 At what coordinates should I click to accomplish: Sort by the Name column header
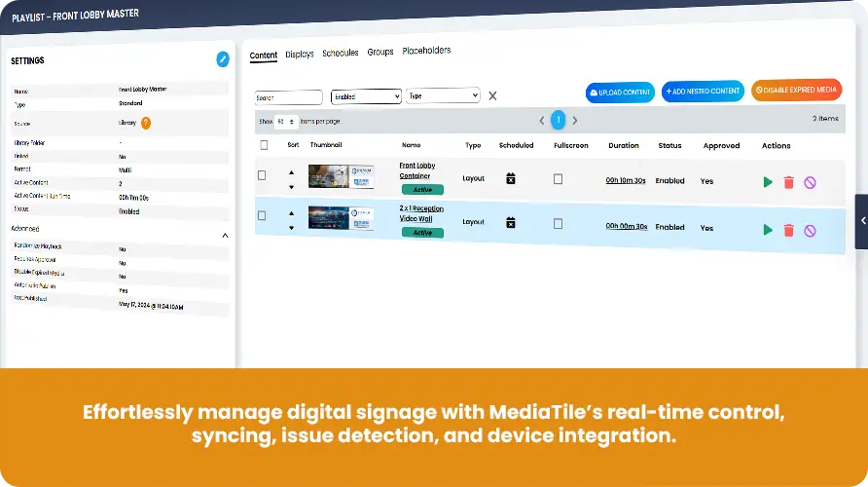[x=412, y=145]
